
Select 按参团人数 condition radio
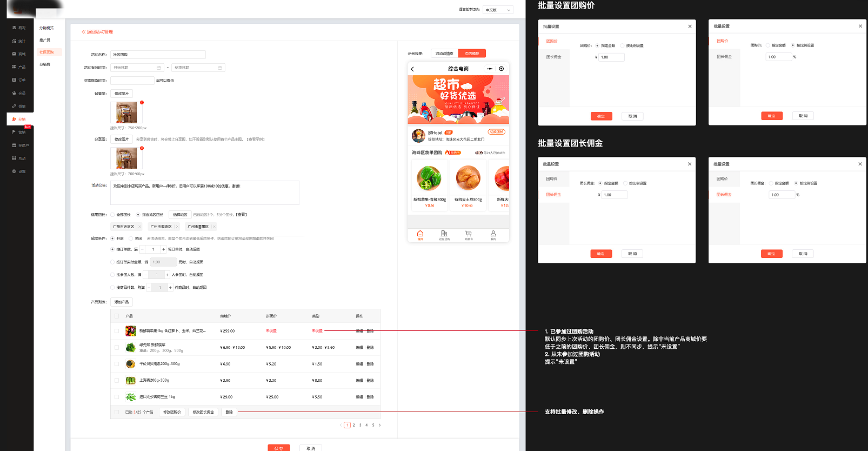click(112, 275)
